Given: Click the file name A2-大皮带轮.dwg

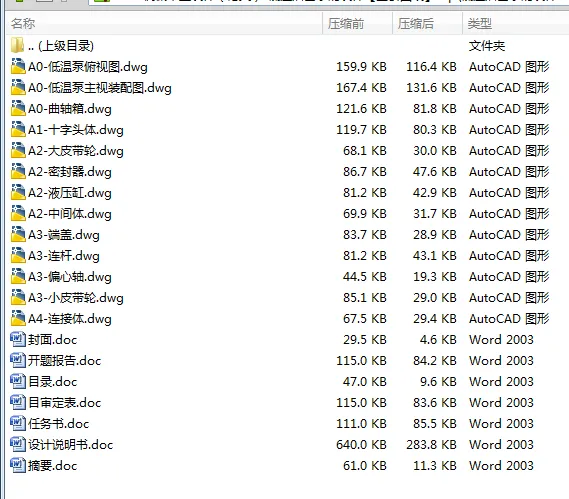Looking at the screenshot, I should pos(76,151).
